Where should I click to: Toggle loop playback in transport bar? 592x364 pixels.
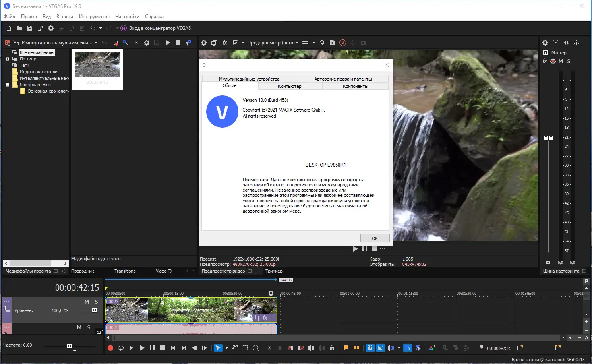point(121,348)
